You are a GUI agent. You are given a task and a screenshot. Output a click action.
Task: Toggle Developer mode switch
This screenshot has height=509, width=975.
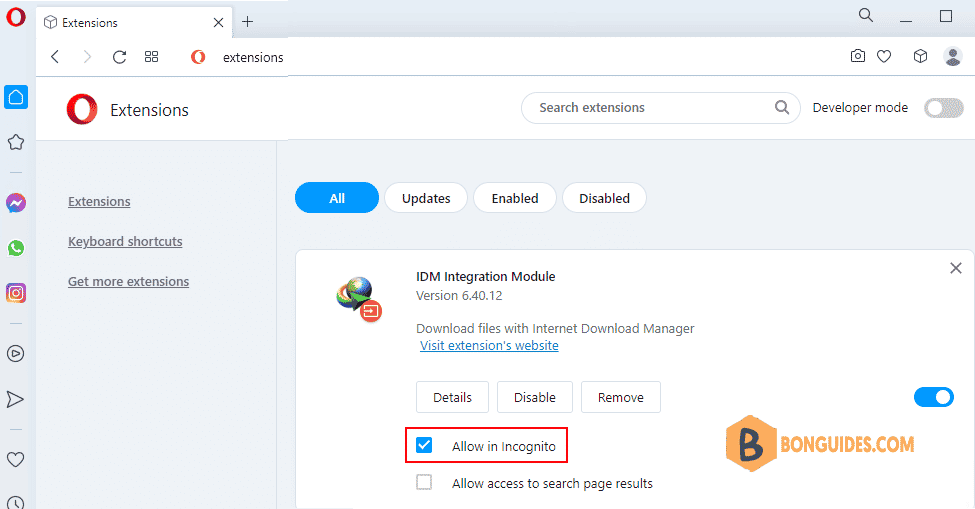pos(943,108)
